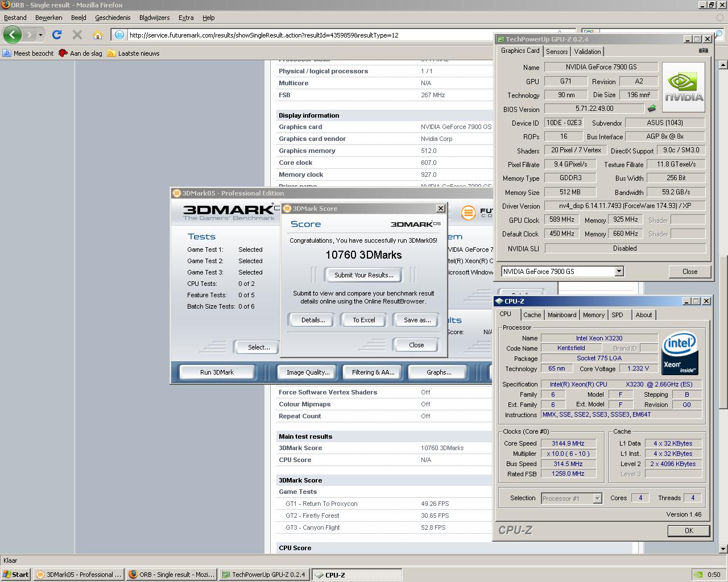
Task: Open the Geschiedenis menu
Action: coord(113,18)
